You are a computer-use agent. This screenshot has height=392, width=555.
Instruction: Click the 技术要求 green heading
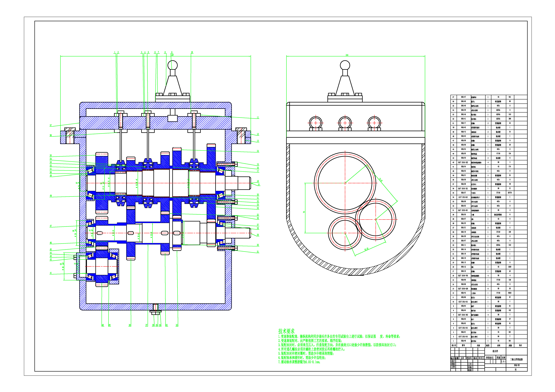pyautogui.click(x=286, y=331)
